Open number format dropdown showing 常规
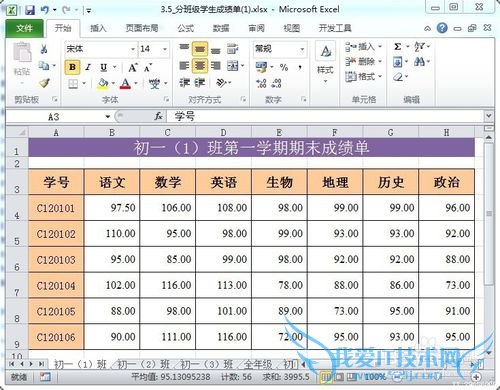Viewport: 500px width, 390px height. (x=303, y=49)
